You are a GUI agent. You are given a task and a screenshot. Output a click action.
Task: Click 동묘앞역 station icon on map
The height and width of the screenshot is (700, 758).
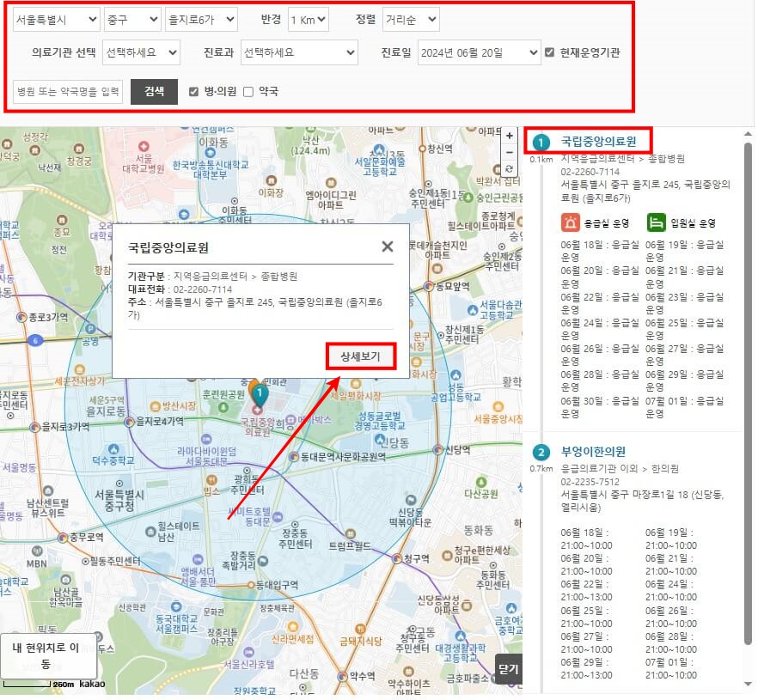429,287
